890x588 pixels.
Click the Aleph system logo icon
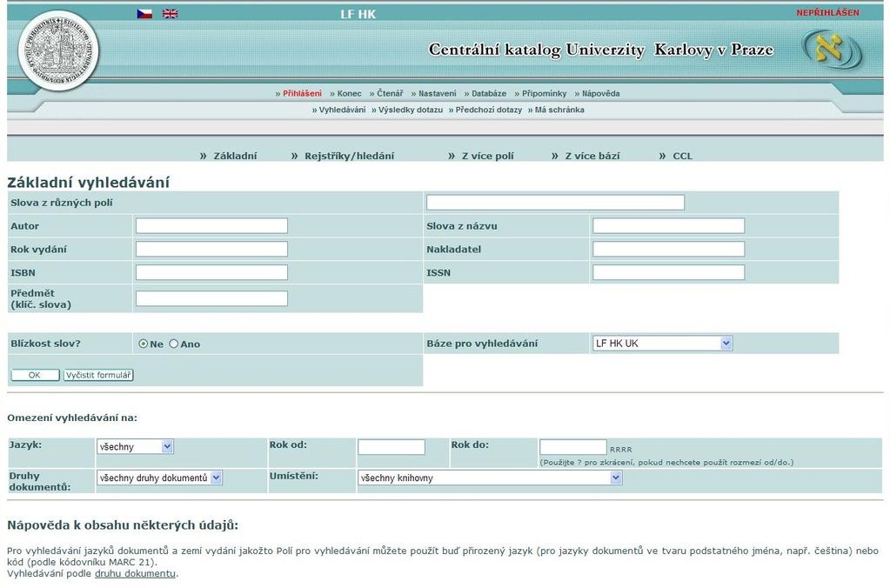coord(832,50)
